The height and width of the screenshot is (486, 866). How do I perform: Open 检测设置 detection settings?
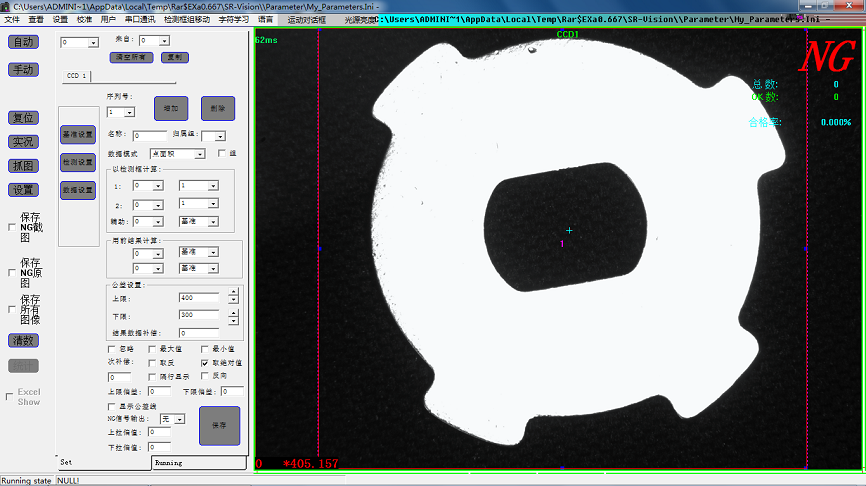77,162
